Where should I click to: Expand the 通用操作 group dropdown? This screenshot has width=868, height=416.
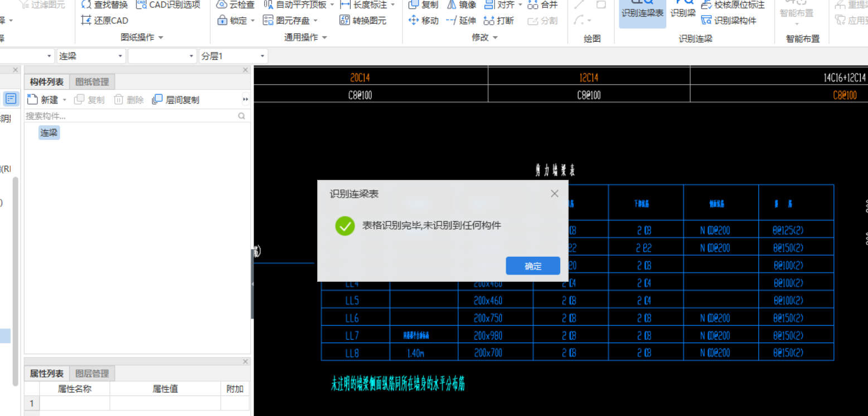(x=324, y=37)
